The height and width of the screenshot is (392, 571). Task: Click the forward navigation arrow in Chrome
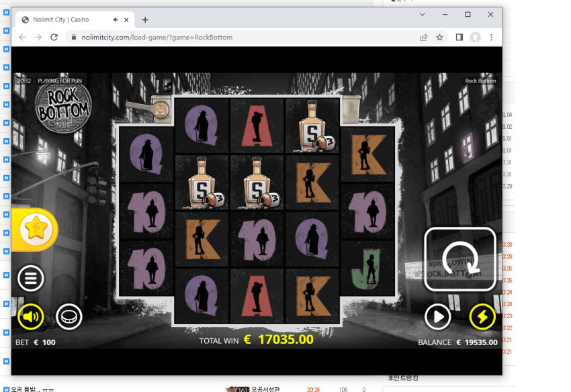click(x=38, y=37)
